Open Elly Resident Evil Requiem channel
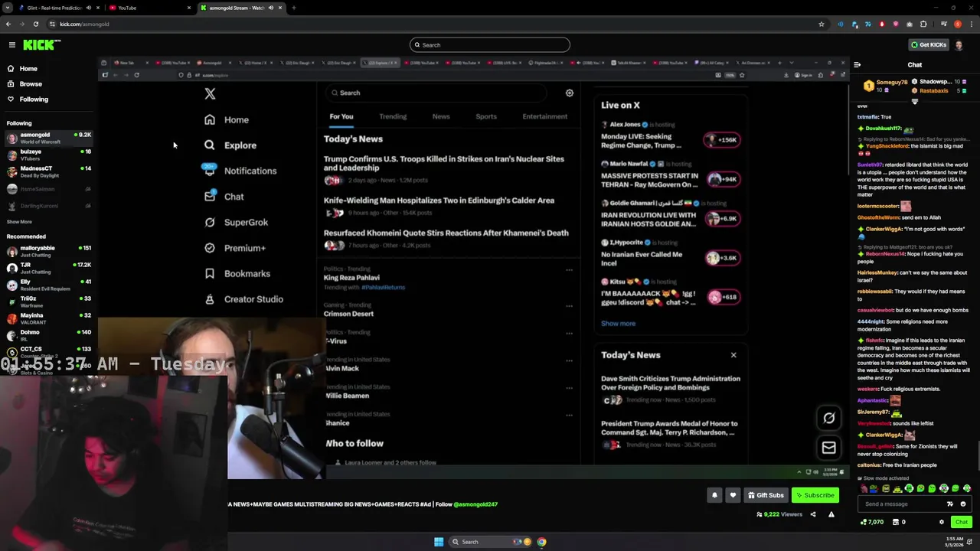 [x=49, y=285]
